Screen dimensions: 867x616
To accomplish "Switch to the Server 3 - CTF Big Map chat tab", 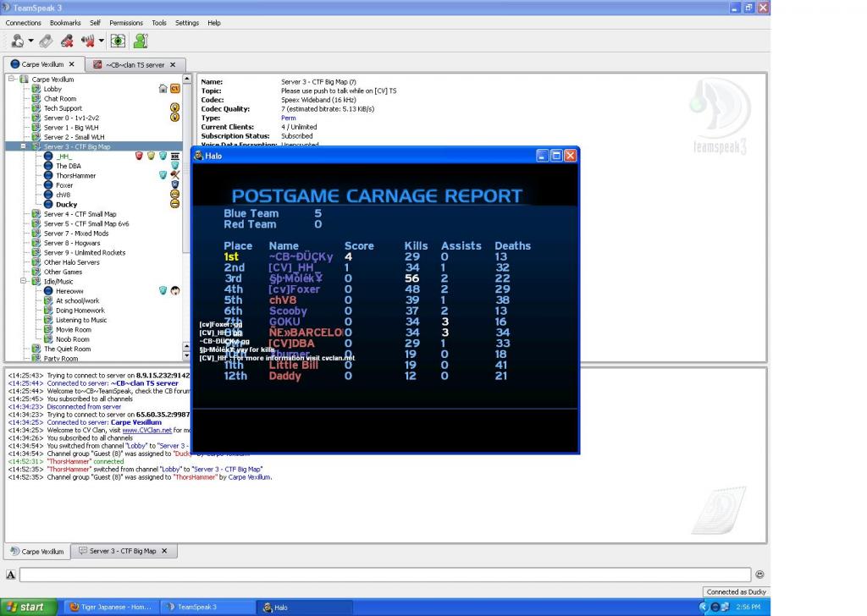I will pyautogui.click(x=123, y=551).
